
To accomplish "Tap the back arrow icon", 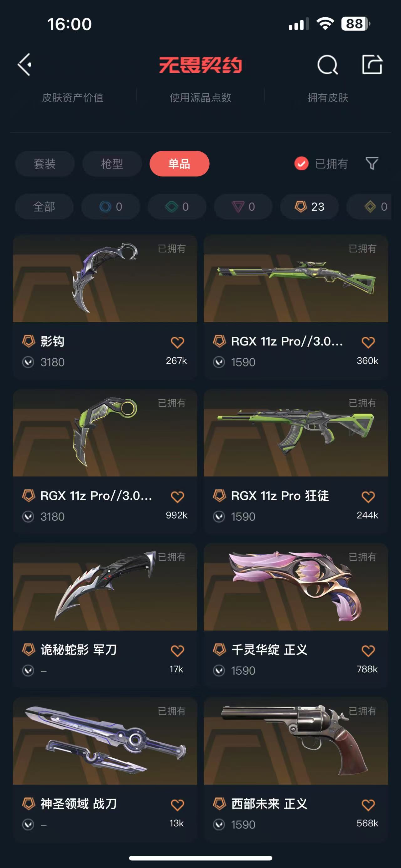I will tap(24, 64).
